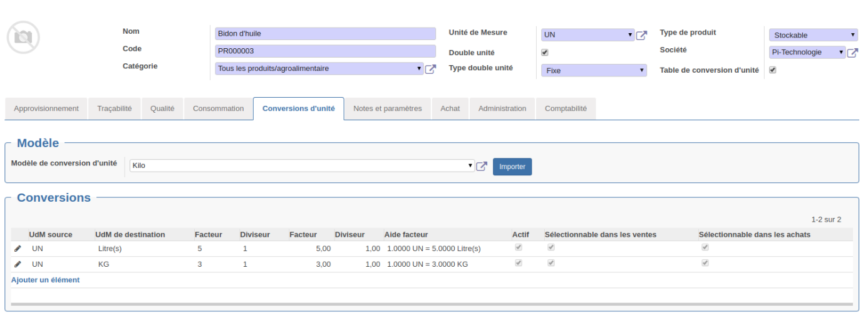
Task: Click the product photo placeholder icon
Action: [x=23, y=38]
